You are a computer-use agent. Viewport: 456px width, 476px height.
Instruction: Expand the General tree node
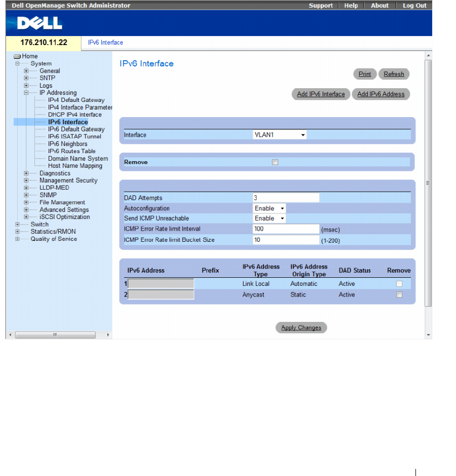[26, 71]
